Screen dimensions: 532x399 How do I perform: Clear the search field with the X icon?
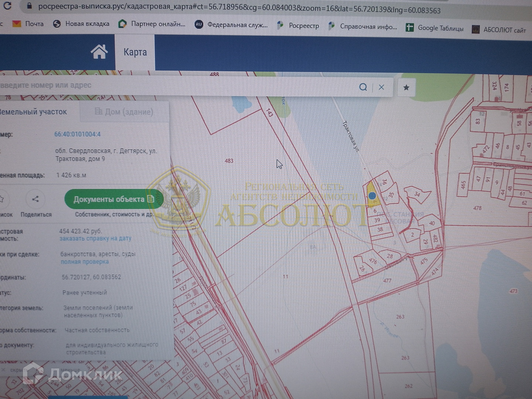pos(381,87)
